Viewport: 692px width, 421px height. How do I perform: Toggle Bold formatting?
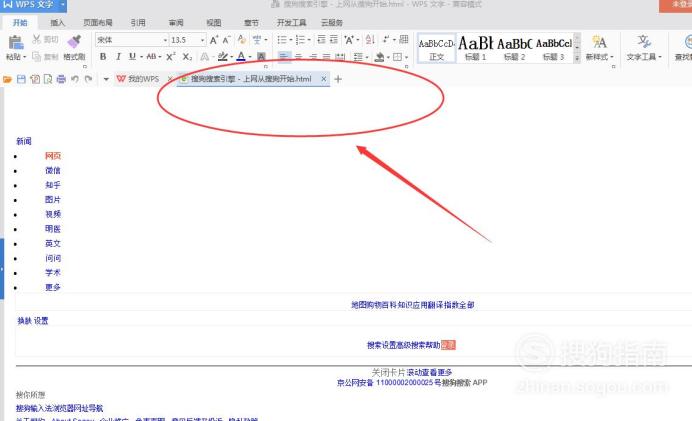coord(103,56)
